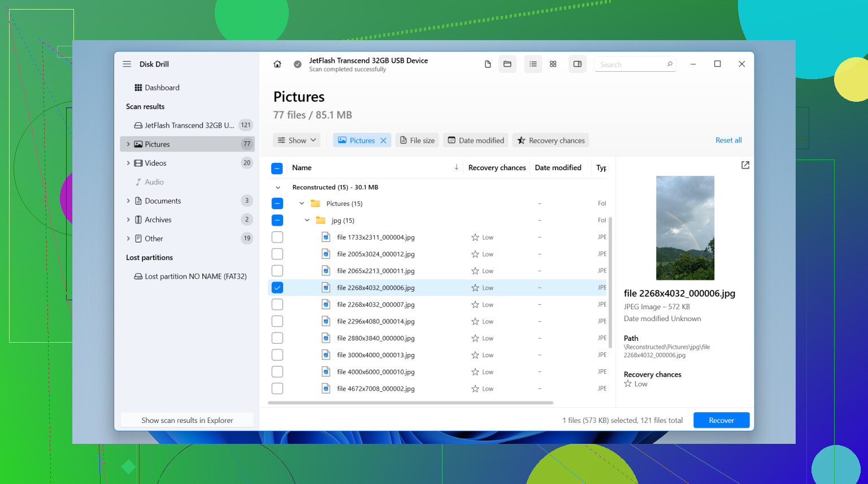Expand the Archives sidebar chevron
The image size is (868, 484).
pyautogui.click(x=128, y=219)
